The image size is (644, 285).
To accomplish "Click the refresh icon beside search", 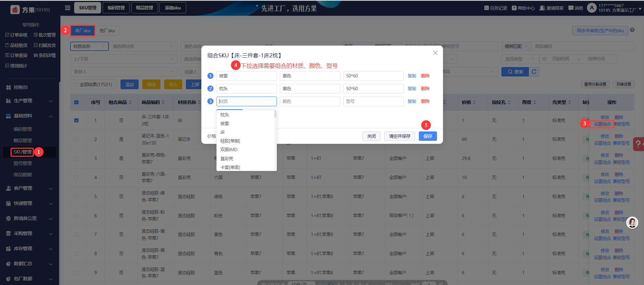I will click(534, 72).
